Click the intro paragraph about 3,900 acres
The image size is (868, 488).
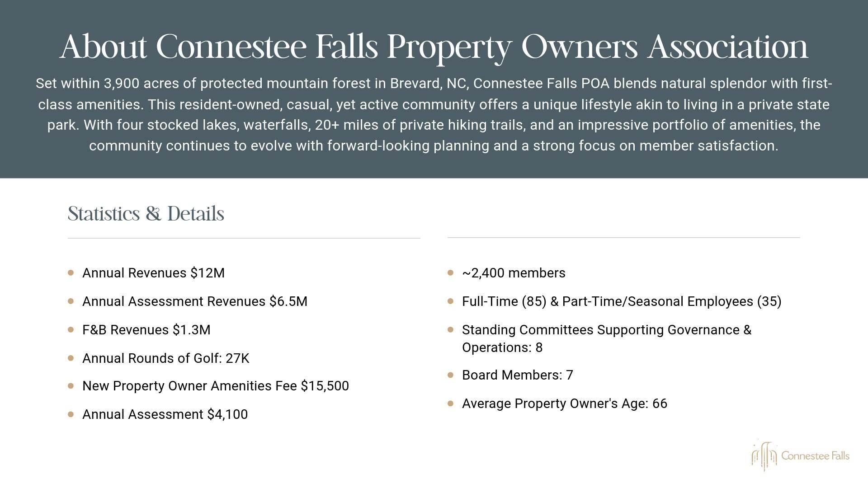pyautogui.click(x=434, y=114)
